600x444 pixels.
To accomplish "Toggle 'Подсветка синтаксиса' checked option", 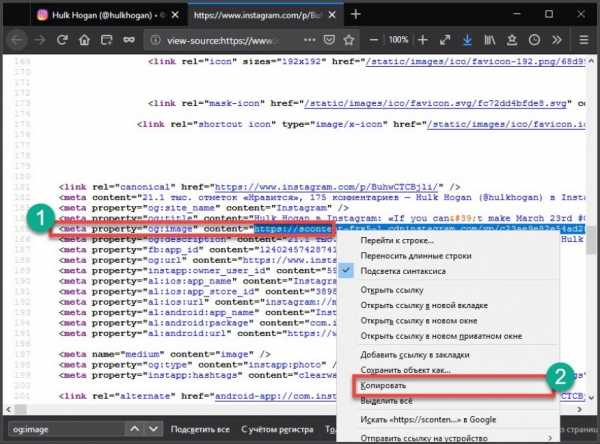I will (x=403, y=271).
